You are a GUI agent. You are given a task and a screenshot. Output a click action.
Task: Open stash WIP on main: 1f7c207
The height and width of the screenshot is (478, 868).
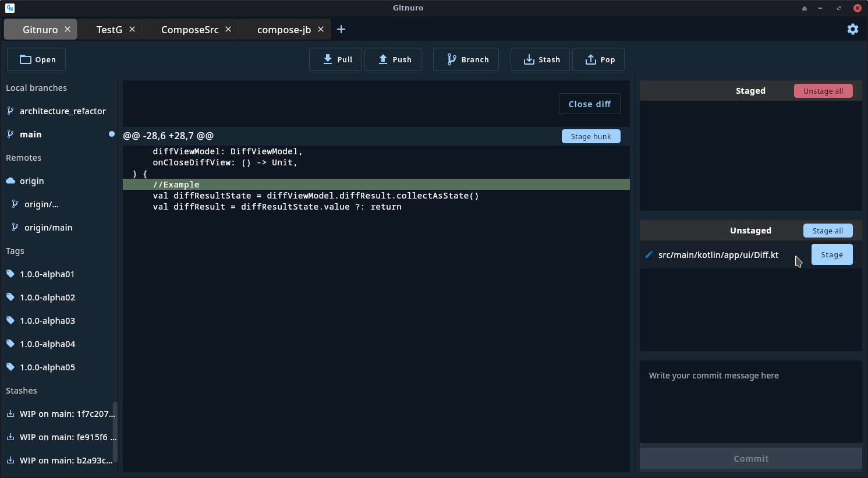(59, 414)
